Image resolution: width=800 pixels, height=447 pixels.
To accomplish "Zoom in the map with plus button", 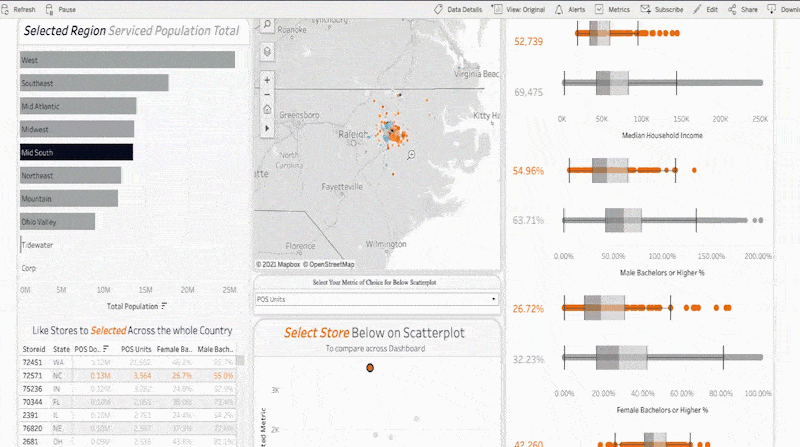I will 267,80.
